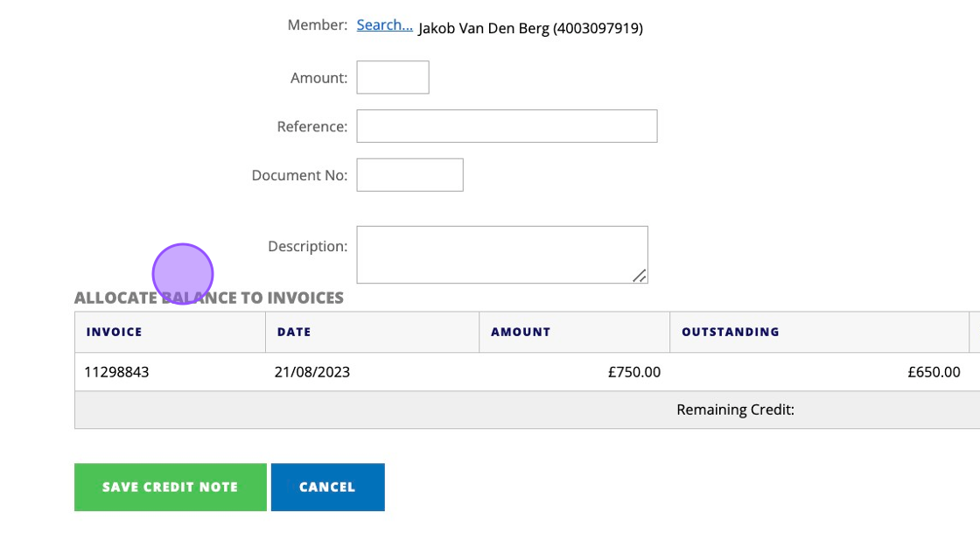Click the Amount column header in table
This screenshot has width=980, height=548.
[x=521, y=332]
